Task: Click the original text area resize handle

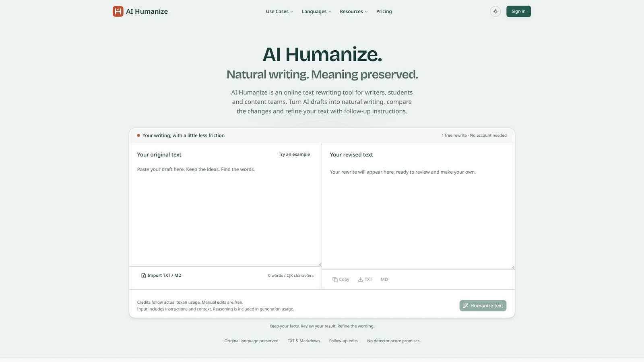Action: click(320, 264)
